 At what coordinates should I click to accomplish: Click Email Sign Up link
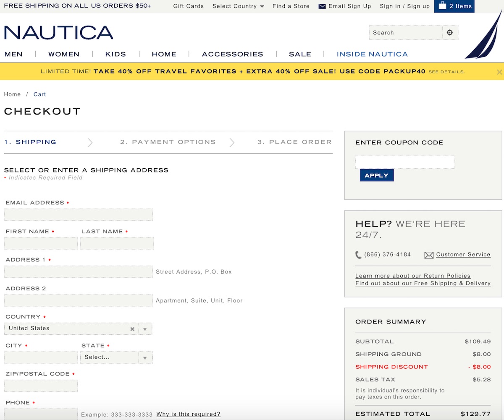pos(350,6)
